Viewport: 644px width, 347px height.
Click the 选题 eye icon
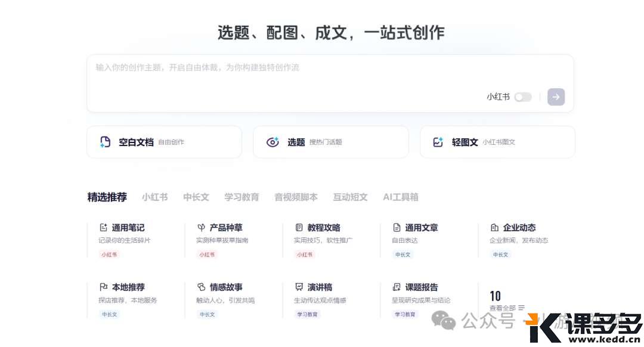pos(273,142)
